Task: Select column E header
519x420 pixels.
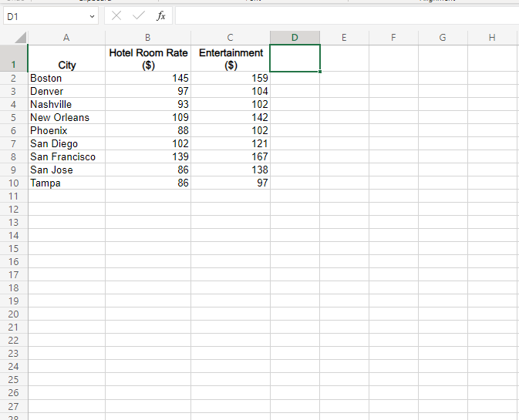Action: [344, 37]
